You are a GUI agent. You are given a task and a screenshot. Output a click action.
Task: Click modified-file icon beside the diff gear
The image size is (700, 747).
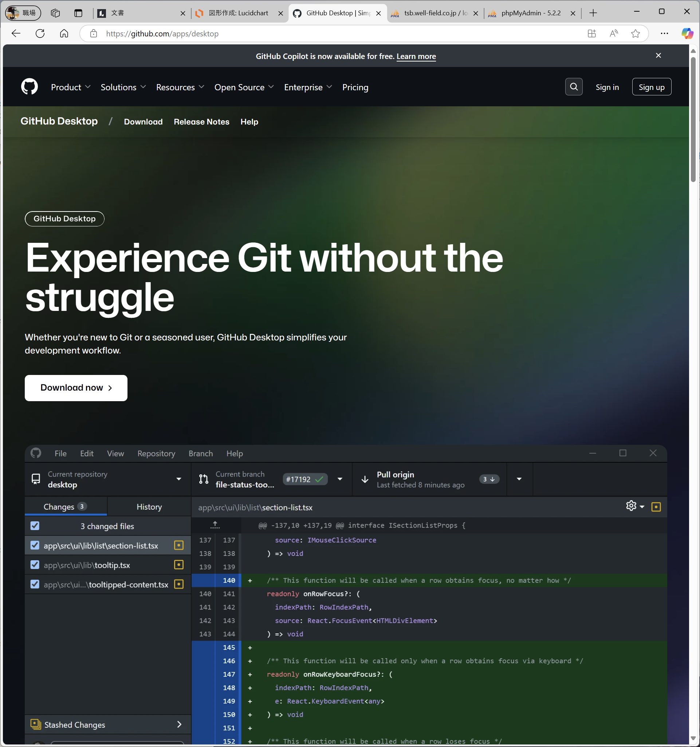pos(656,507)
